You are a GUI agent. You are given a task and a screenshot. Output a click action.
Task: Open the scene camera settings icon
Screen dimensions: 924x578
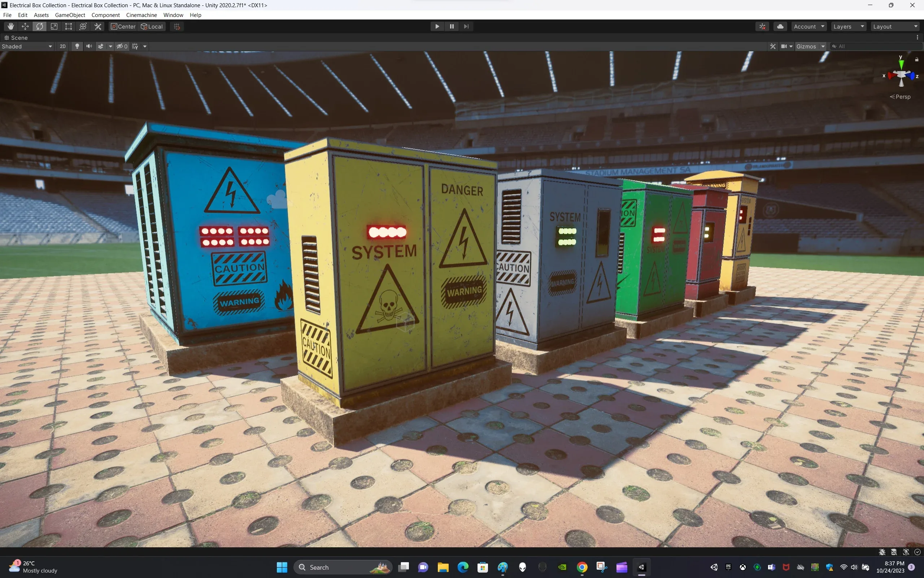click(x=784, y=46)
